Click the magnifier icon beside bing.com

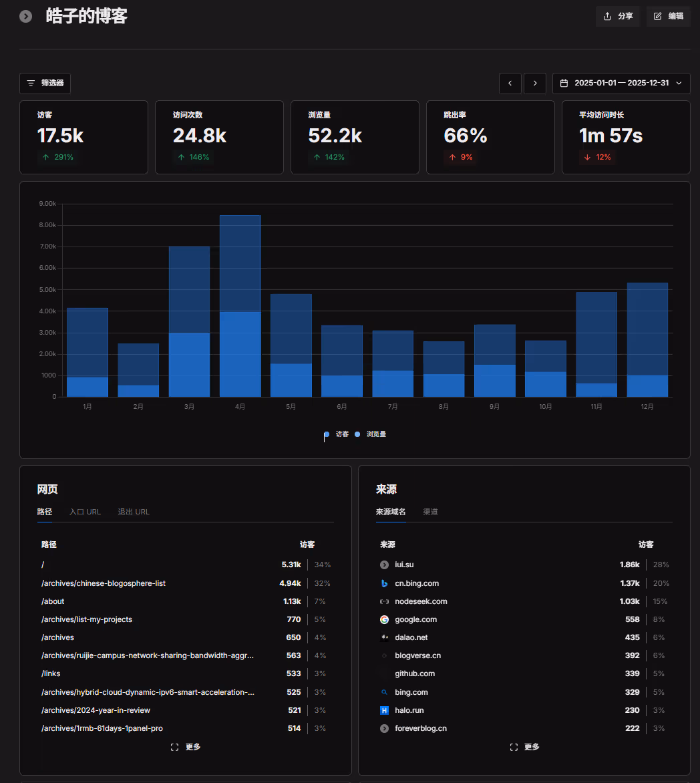(384, 692)
